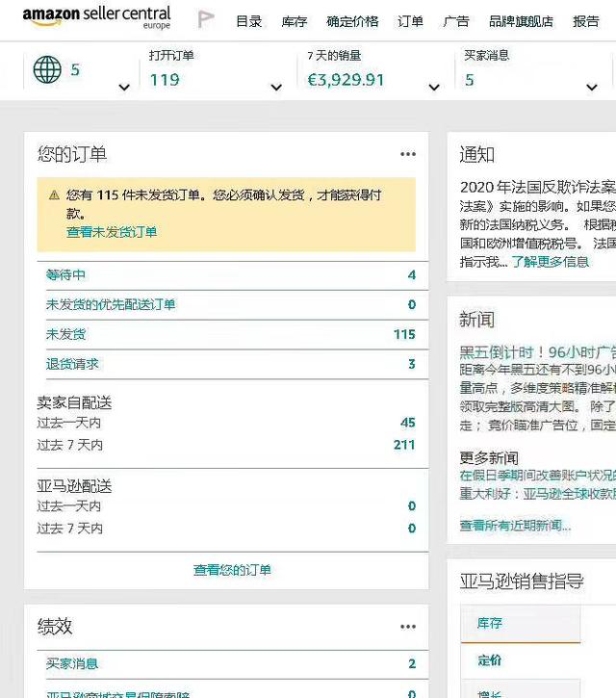The width and height of the screenshot is (616, 698).
Task: Click seller-fulfilled 7-day count 211
Action: tap(404, 445)
